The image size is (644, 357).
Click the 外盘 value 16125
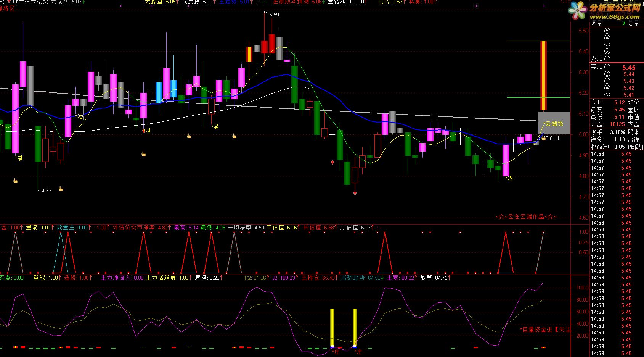tap(617, 124)
